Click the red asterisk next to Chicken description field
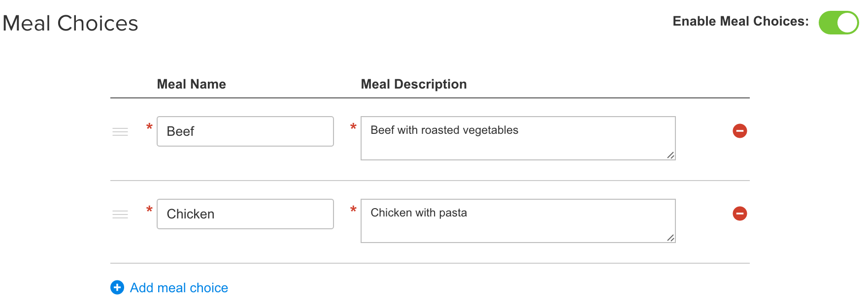Image resolution: width=868 pixels, height=307 pixels. tap(354, 210)
